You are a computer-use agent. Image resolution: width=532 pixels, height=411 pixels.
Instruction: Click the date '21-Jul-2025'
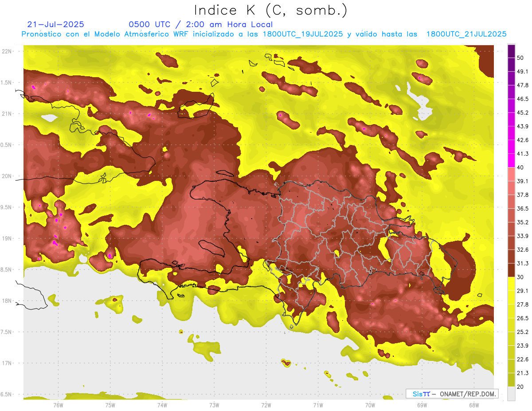(x=55, y=24)
